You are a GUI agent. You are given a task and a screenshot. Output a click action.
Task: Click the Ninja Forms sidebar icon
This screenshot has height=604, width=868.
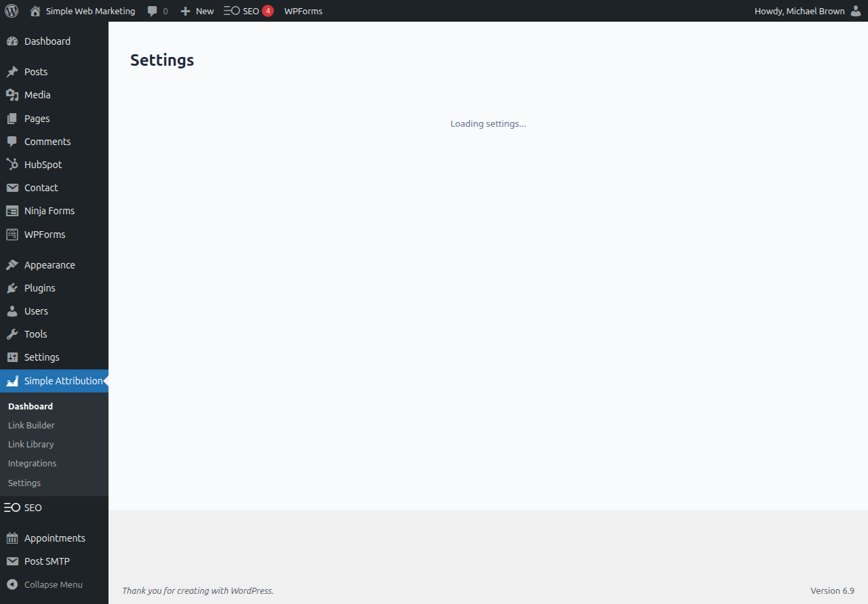[x=12, y=210]
